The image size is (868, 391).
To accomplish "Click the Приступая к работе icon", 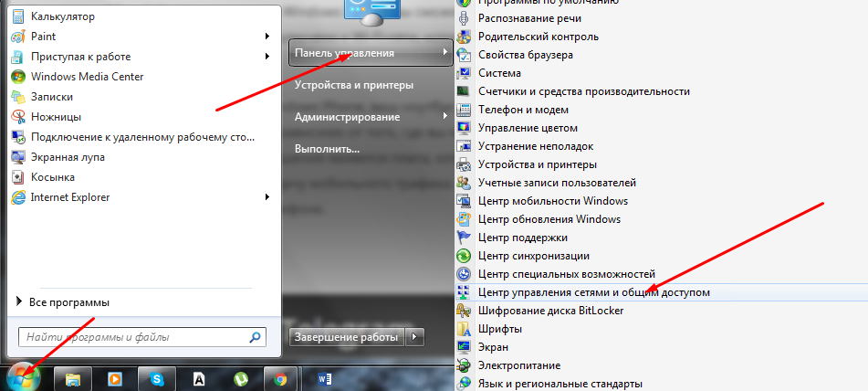I will point(18,57).
